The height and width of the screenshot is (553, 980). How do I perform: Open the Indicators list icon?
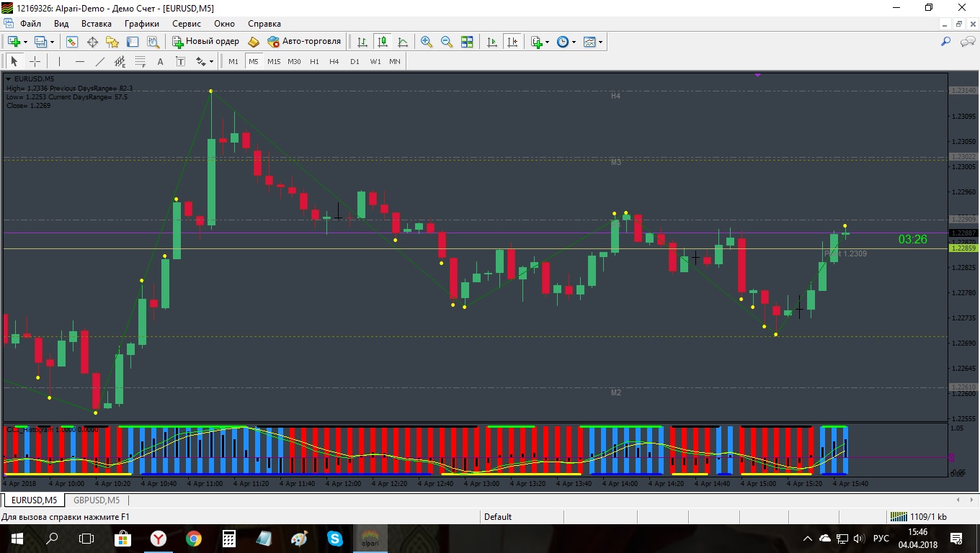(536, 42)
